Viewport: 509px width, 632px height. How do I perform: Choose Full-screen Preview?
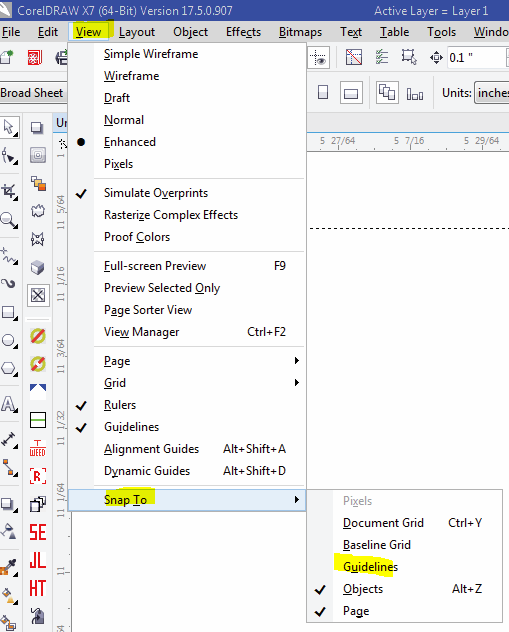(x=187, y=266)
